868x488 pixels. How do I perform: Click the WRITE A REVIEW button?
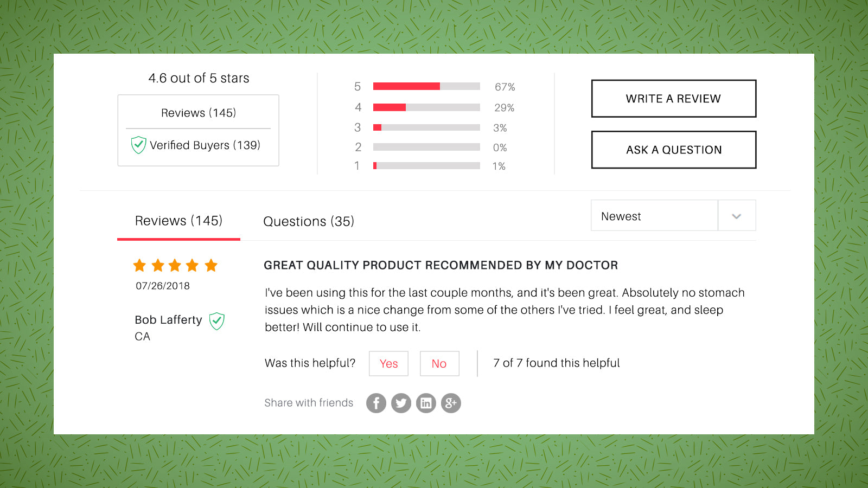[673, 99]
